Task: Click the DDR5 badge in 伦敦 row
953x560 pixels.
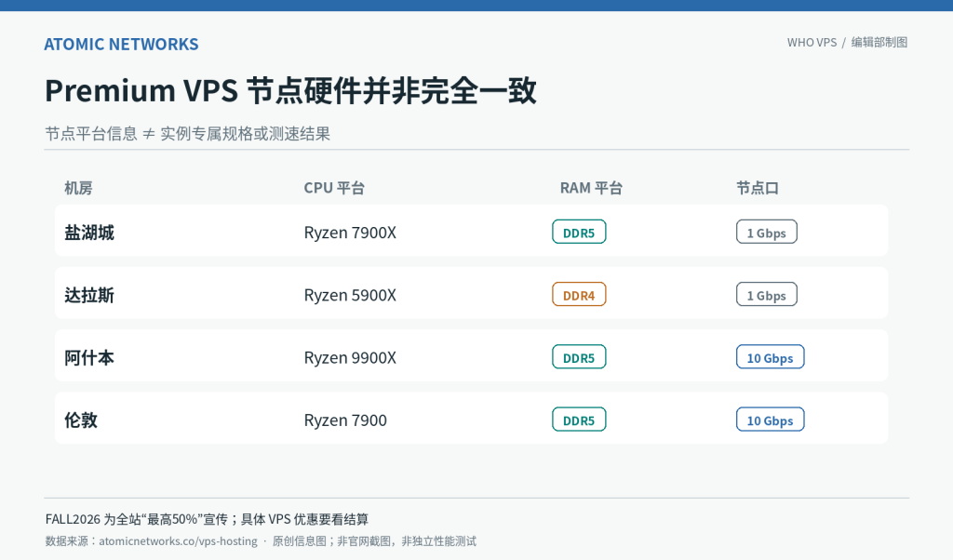Action: 579,420
